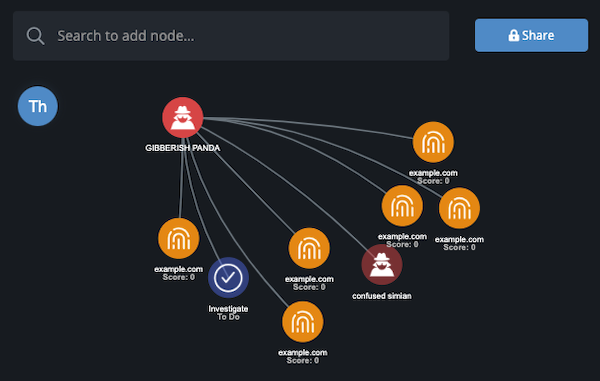Open the Investigate To Do checkmark node
This screenshot has height=381, width=600.
[x=228, y=277]
